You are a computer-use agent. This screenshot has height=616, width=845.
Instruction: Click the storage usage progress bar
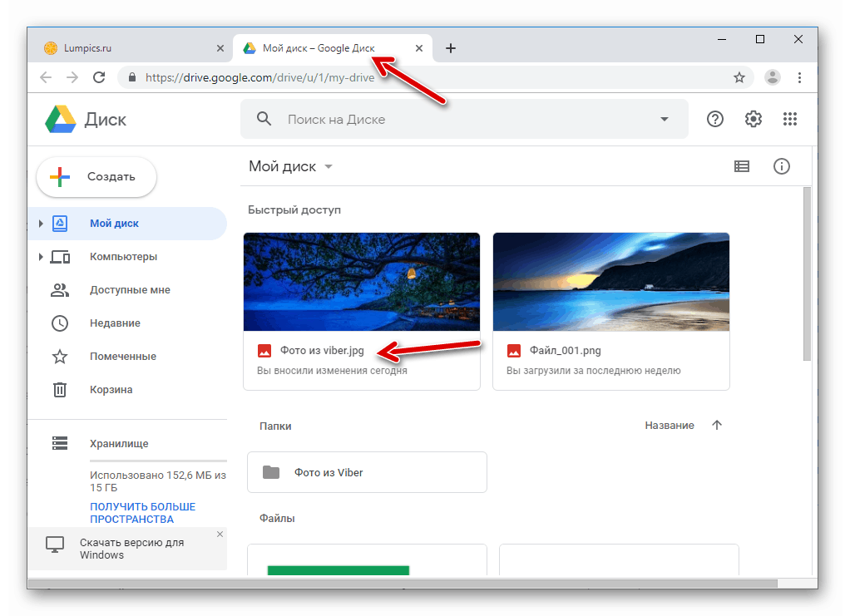click(158, 461)
